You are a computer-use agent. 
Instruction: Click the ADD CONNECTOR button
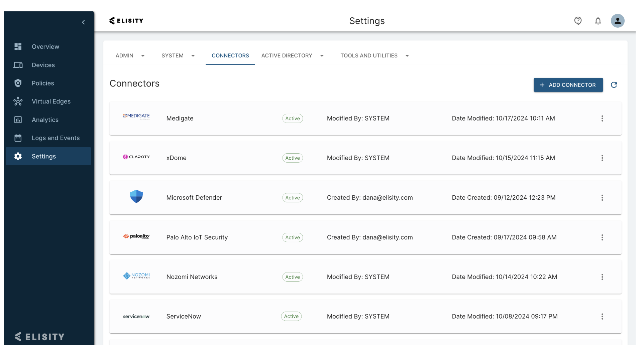click(568, 85)
